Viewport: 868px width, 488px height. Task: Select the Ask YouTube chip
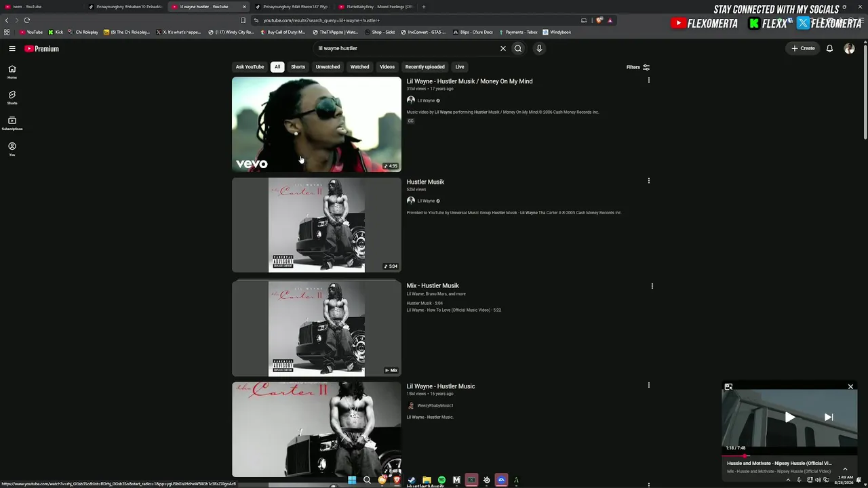pyautogui.click(x=250, y=67)
